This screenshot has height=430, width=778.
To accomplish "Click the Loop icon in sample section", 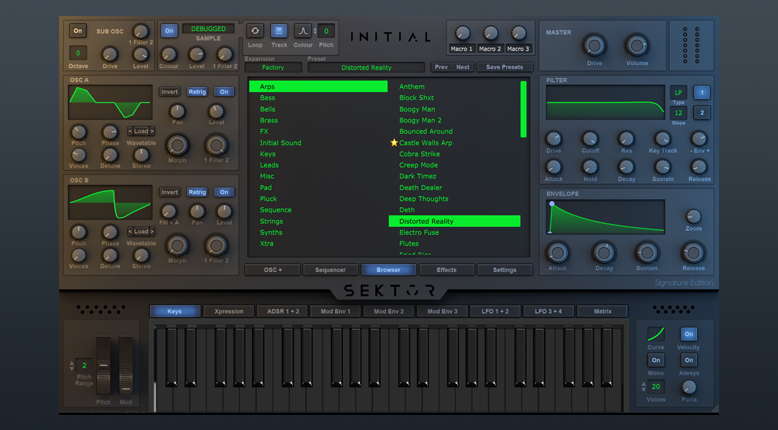I will pyautogui.click(x=255, y=31).
